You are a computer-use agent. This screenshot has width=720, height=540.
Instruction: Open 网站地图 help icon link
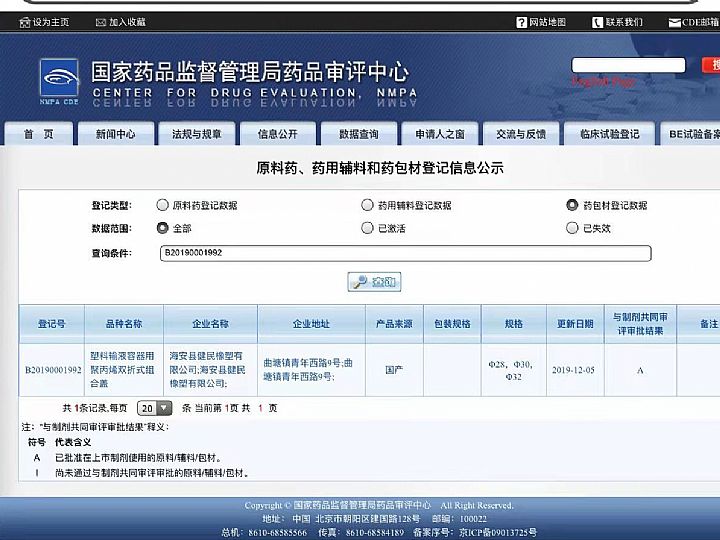point(521,22)
